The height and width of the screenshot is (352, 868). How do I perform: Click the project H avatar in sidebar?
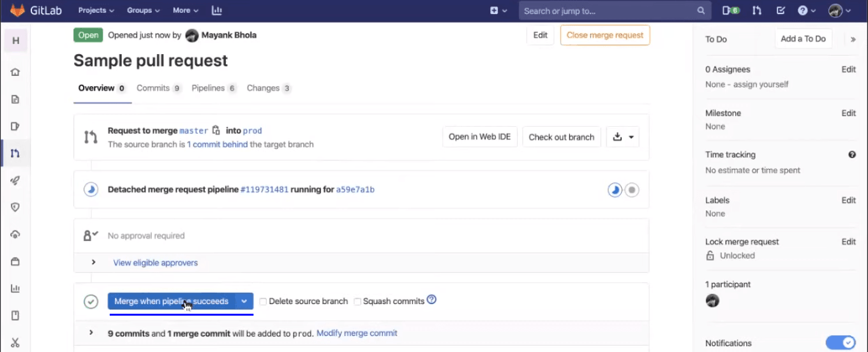tap(15, 41)
